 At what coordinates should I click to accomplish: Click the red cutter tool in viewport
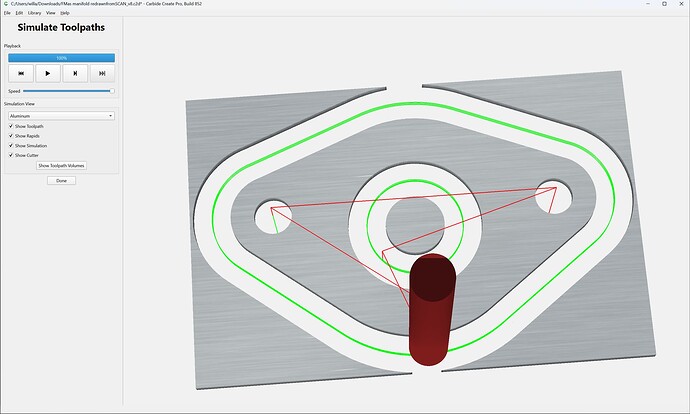[431, 310]
